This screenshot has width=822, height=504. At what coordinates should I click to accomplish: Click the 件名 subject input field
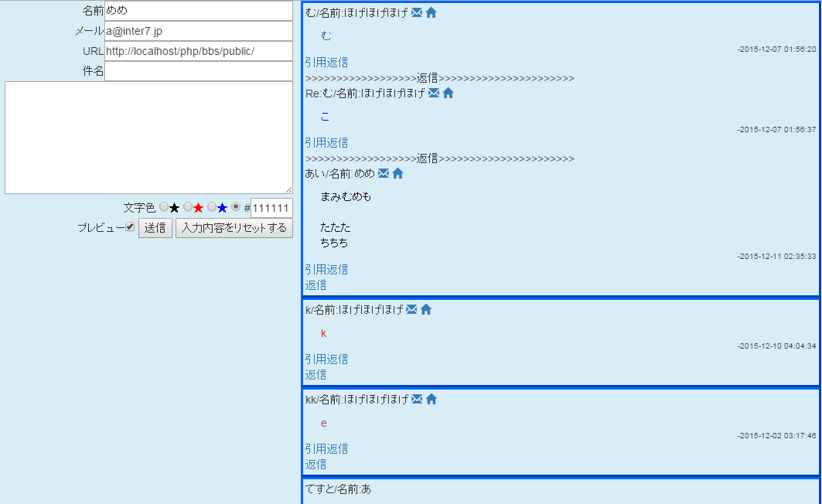198,71
